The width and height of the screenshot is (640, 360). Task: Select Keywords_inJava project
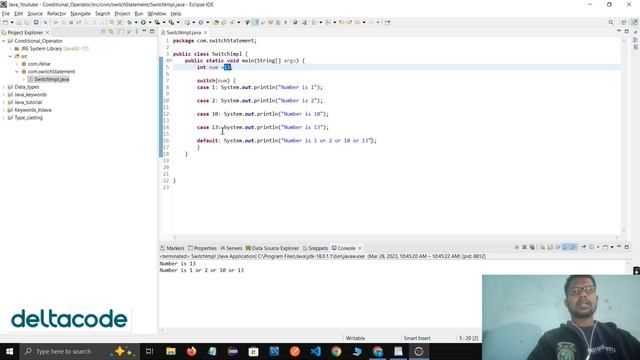33,110
